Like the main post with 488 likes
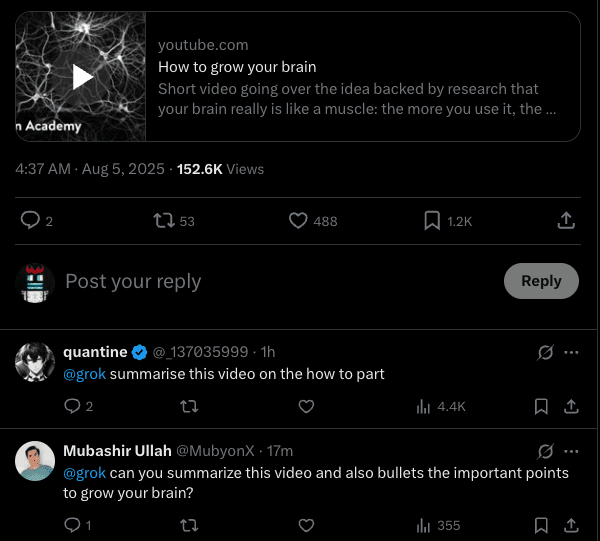Image resolution: width=600 pixels, height=541 pixels. click(x=297, y=221)
